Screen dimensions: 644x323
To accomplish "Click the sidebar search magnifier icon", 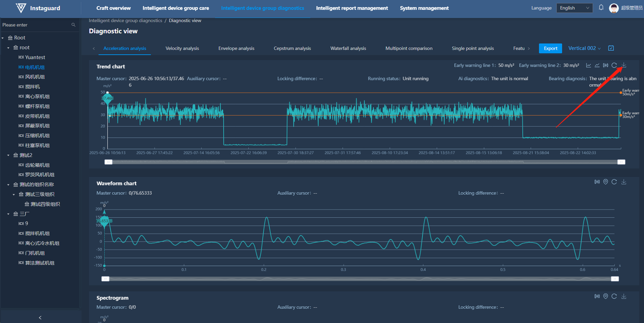I will pos(73,25).
